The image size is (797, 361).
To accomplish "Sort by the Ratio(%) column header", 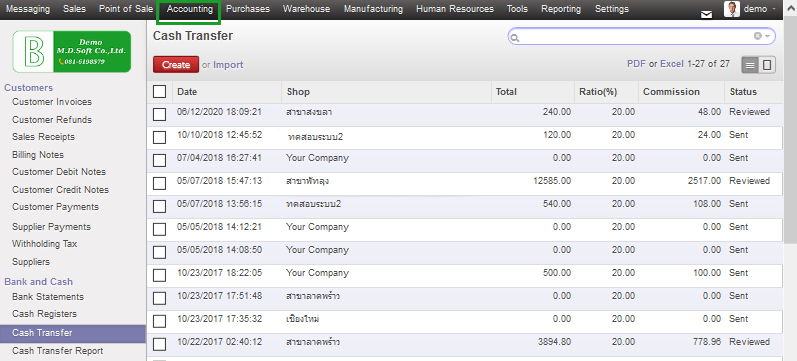I will (606, 92).
